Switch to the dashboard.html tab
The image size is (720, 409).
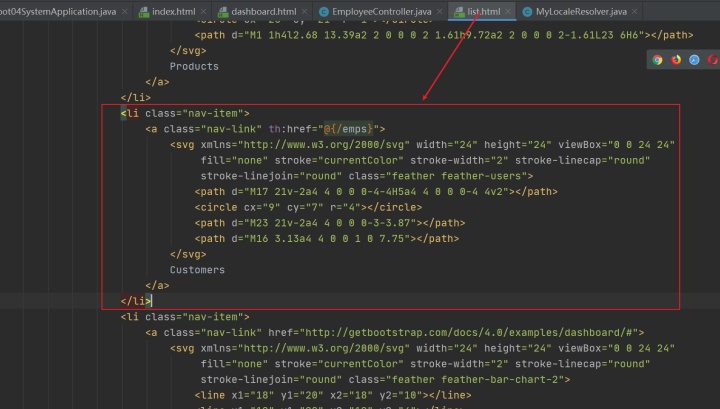(x=264, y=11)
